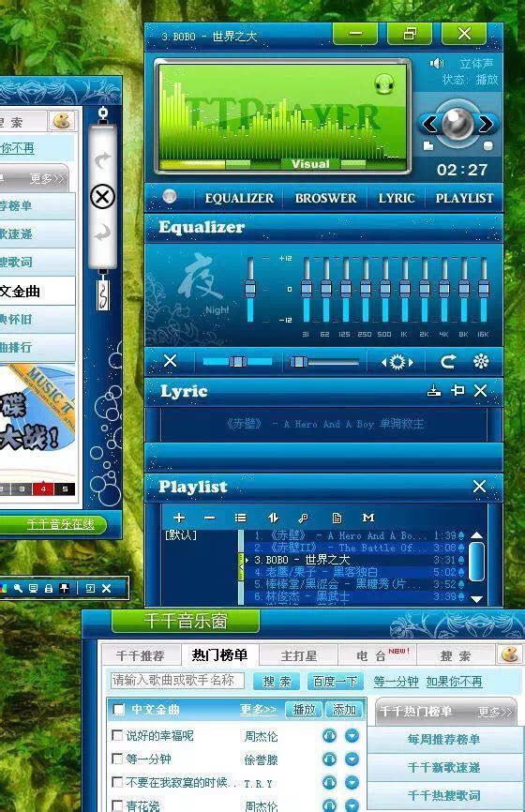
Task: Open the 千千推荐 tab in music window
Action: point(141,655)
